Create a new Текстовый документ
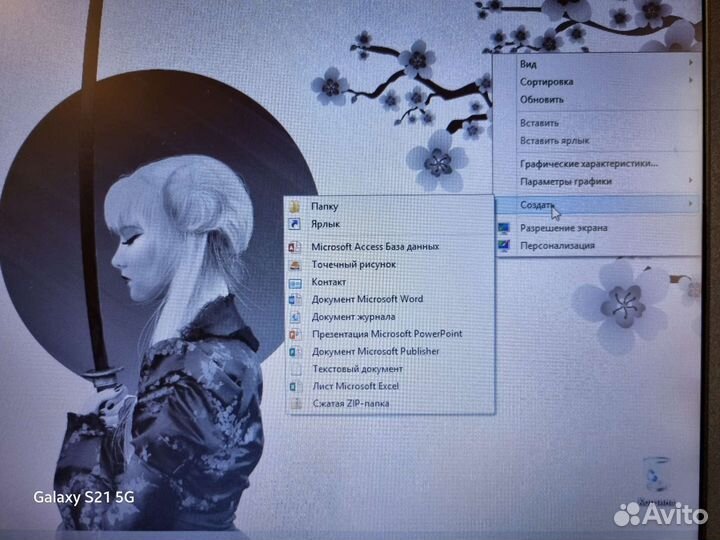The height and width of the screenshot is (540, 720). pyautogui.click(x=389, y=369)
